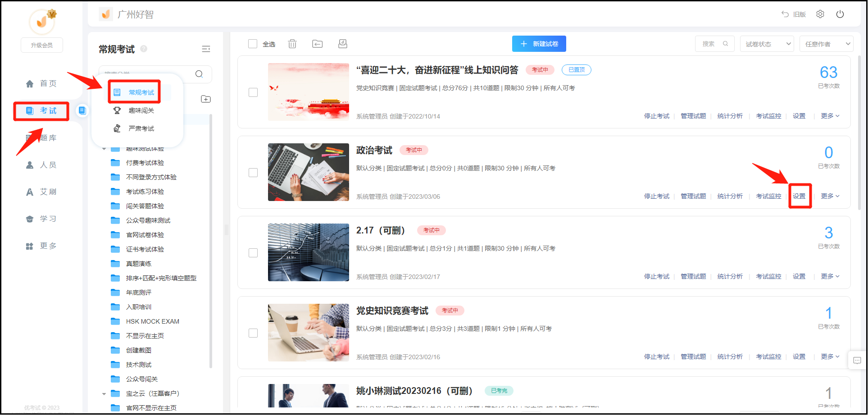The width and height of the screenshot is (868, 416).
Task: Open the settings gear icon at top right
Action: click(x=820, y=14)
